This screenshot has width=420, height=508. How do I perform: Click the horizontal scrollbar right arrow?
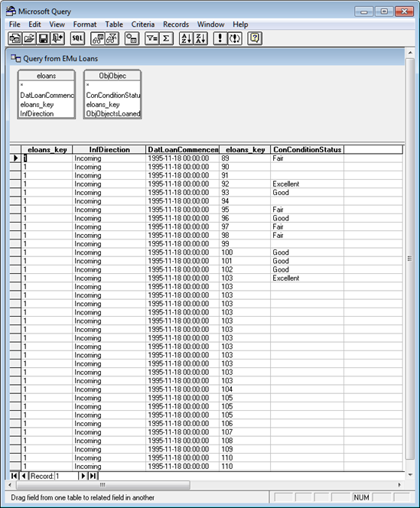click(399, 485)
